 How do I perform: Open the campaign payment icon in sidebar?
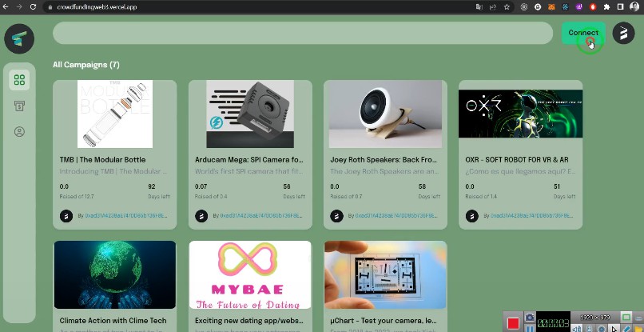(19, 106)
